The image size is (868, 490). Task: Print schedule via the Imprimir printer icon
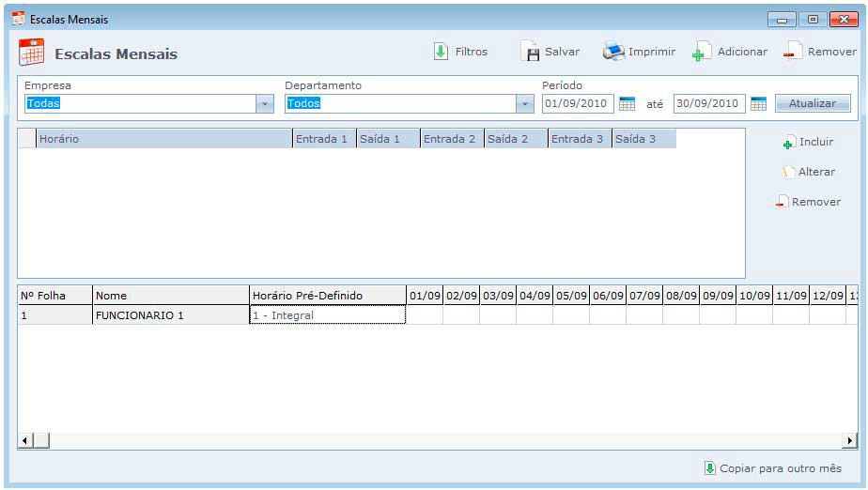click(613, 52)
